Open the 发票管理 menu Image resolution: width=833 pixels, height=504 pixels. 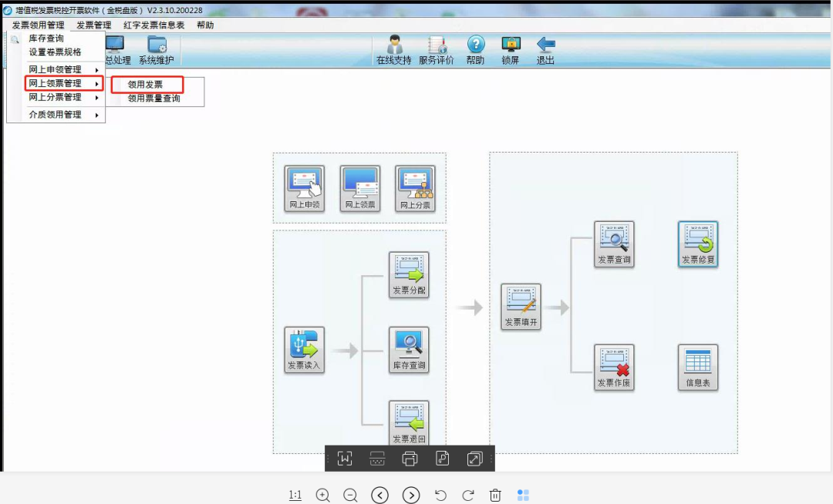[94, 25]
